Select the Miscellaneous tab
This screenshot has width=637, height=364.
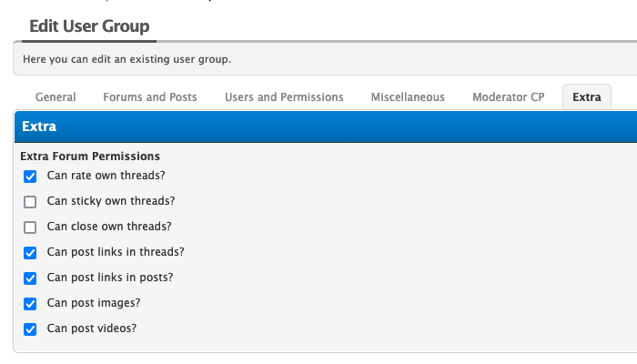(408, 97)
